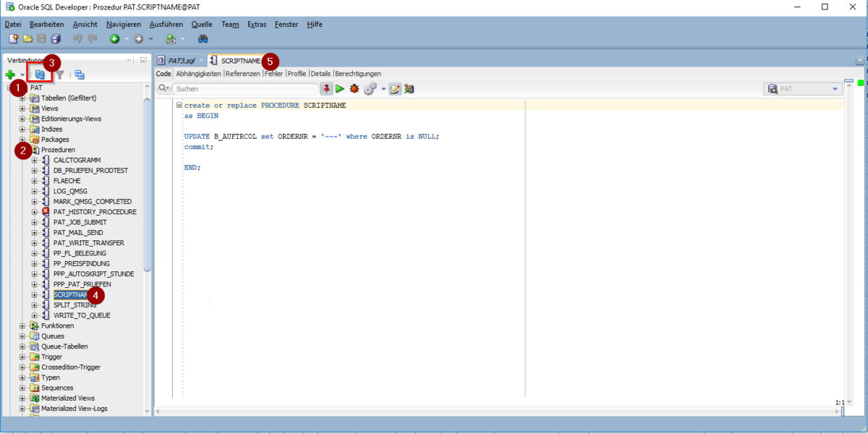Viewport: 868px width, 434px height.
Task: Choose PAT in the connection selector
Action: point(803,88)
